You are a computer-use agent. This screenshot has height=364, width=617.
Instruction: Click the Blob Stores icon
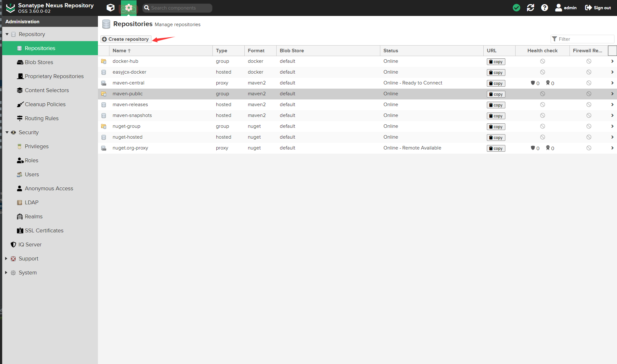(x=20, y=62)
